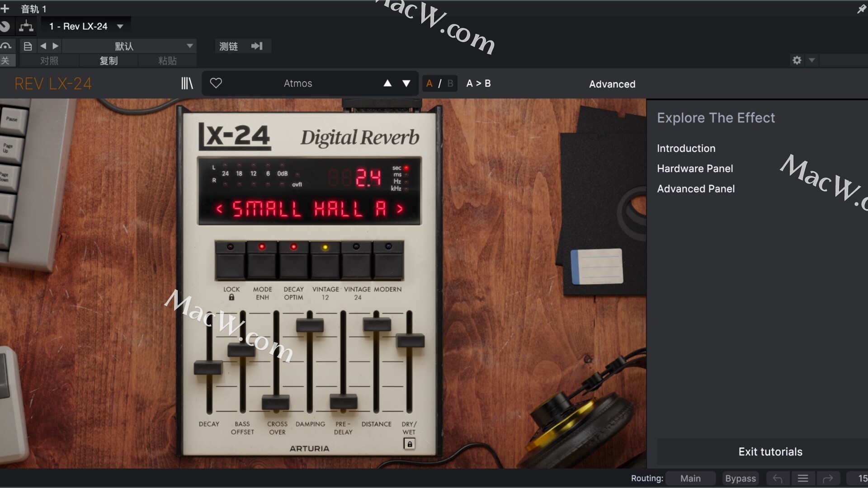Open the Routing Main selector
Viewport: 868px width, 488px height.
691,479
